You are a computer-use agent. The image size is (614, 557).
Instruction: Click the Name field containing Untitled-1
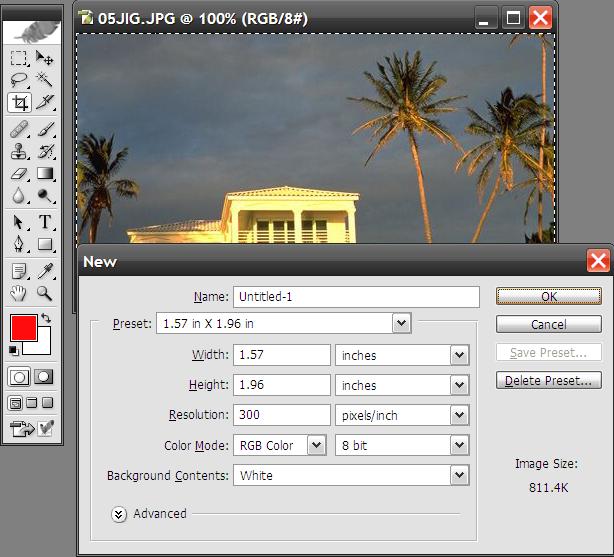click(x=356, y=297)
